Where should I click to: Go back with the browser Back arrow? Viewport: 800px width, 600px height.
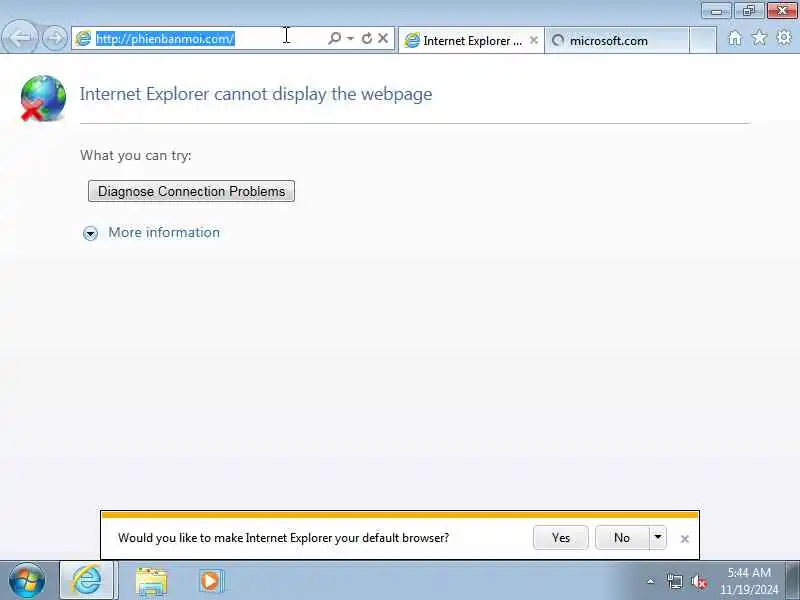(x=19, y=37)
